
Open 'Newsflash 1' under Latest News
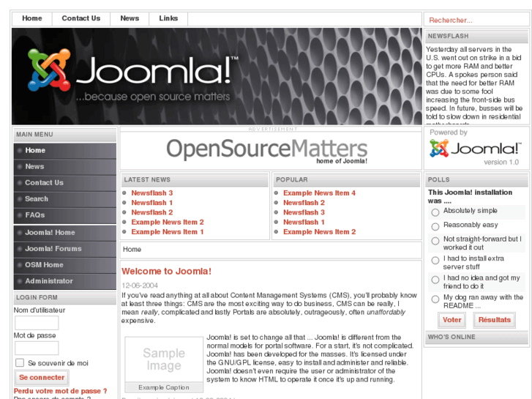[x=152, y=203]
